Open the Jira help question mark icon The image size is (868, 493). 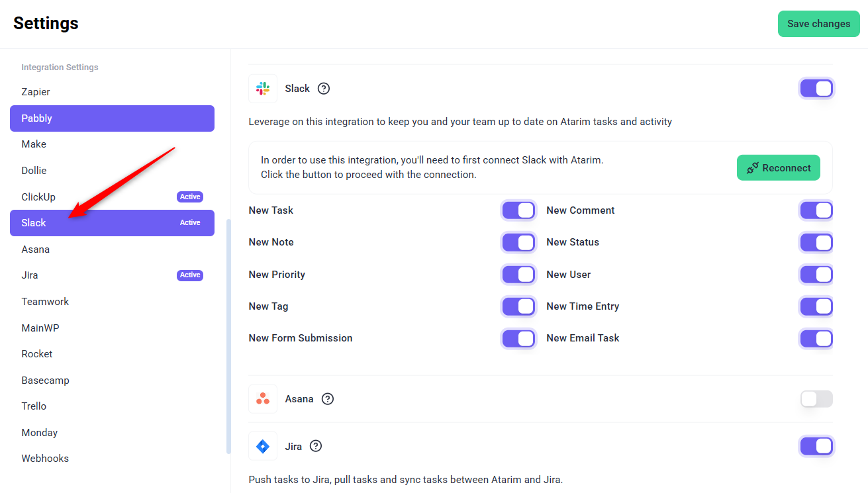click(x=316, y=447)
